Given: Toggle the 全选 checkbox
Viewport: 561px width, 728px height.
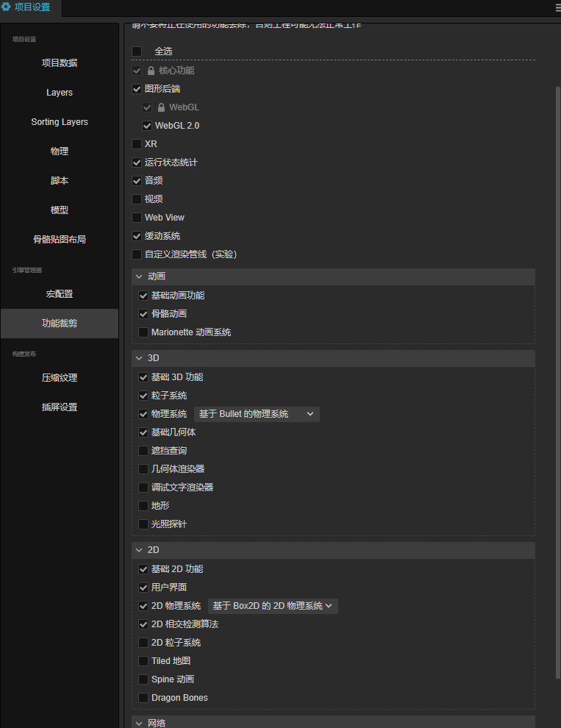Looking at the screenshot, I should tap(137, 51).
